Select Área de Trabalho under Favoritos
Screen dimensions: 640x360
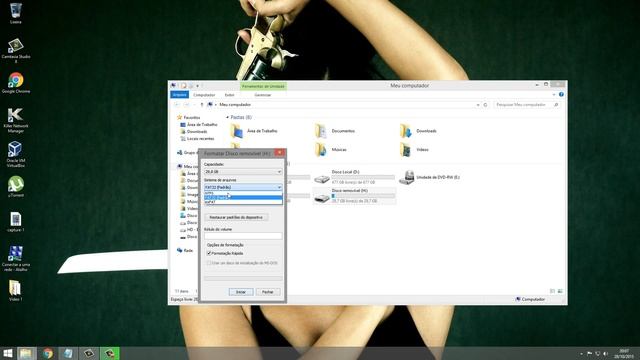[x=202, y=124]
